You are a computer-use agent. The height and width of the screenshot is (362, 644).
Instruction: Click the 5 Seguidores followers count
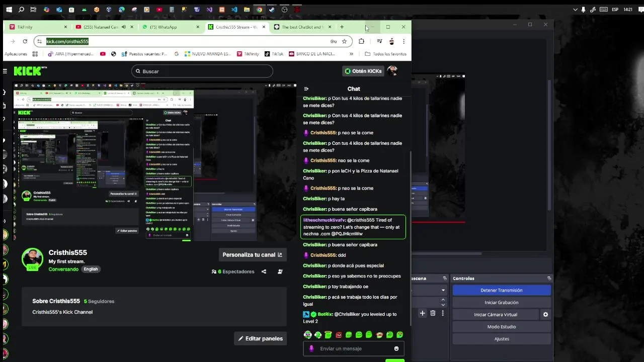pyautogui.click(x=99, y=301)
